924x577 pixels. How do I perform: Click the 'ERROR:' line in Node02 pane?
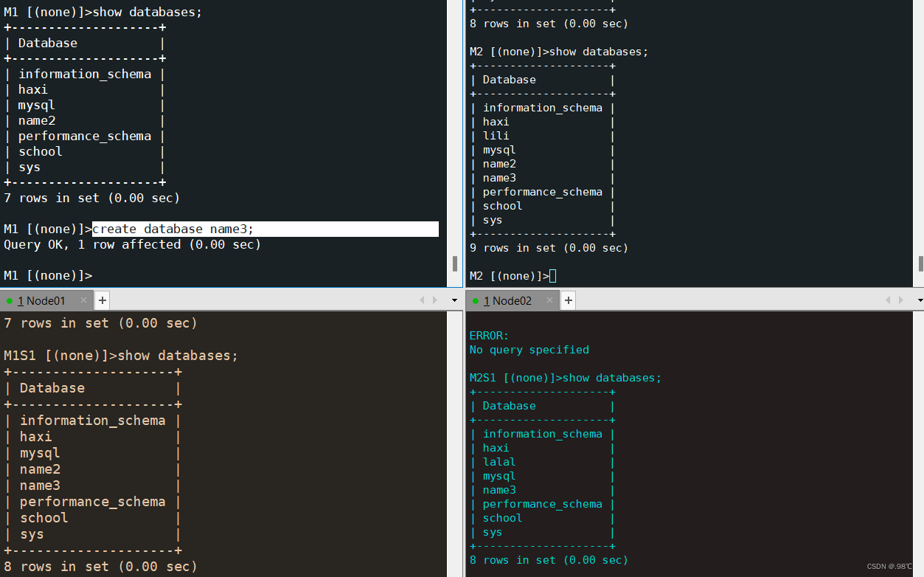[489, 336]
